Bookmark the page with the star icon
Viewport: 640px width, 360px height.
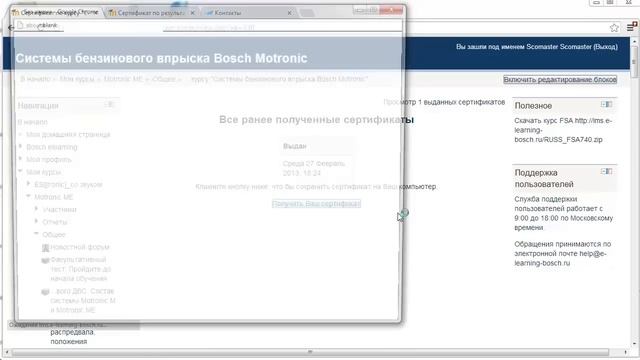pyautogui.click(x=614, y=28)
